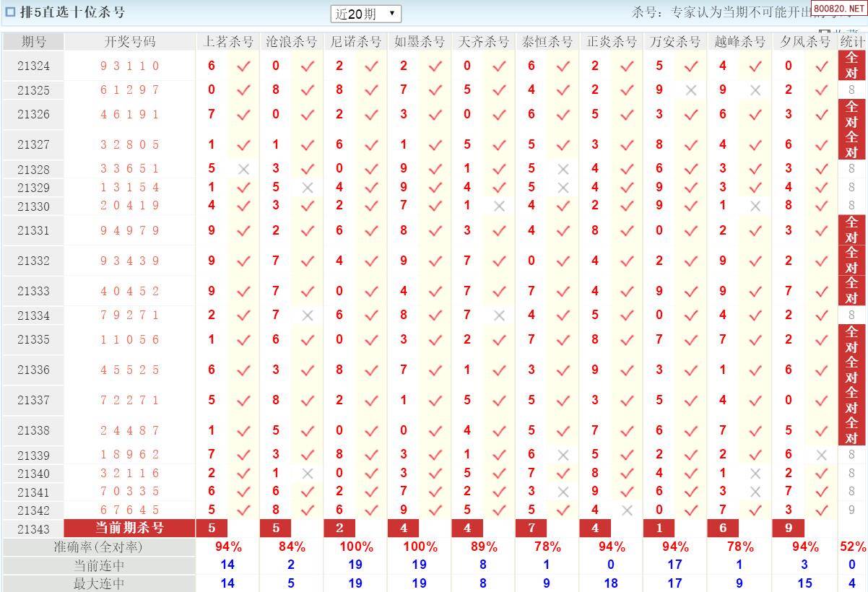Click the X mark for 泰恒杀号 in row 21329
This screenshot has height=592, width=868.
563,188
